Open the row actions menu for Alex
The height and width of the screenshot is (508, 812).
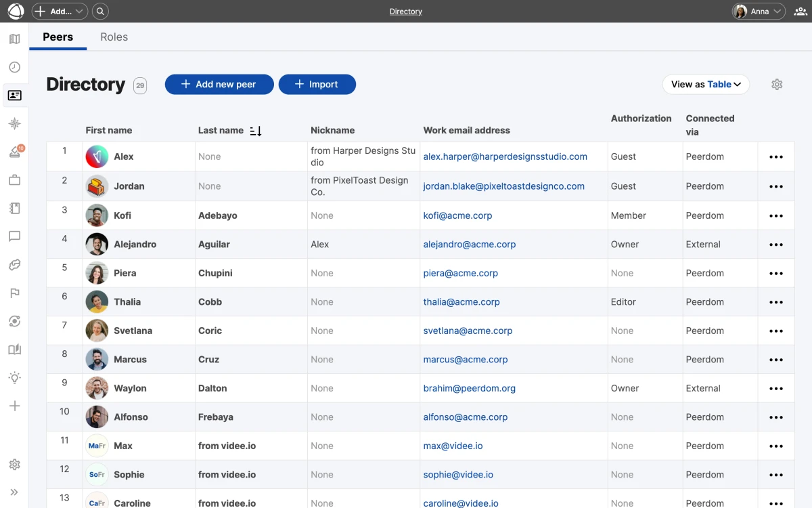(776, 156)
